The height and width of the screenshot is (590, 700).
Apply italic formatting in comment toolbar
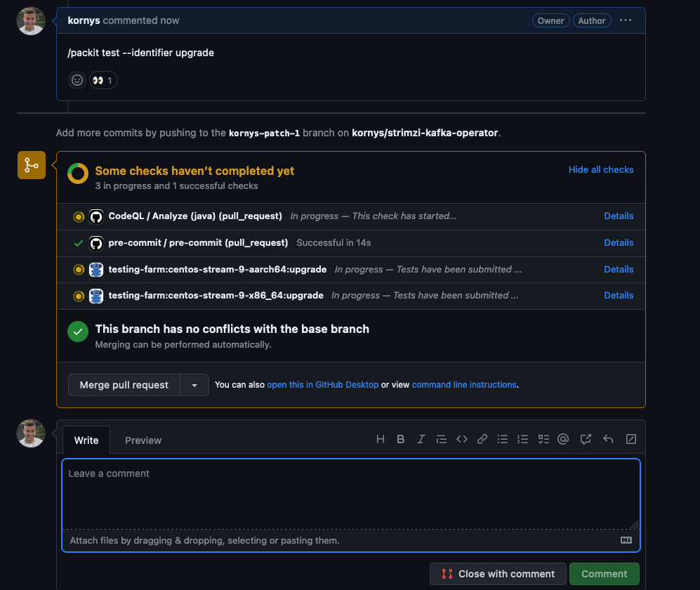[x=421, y=440]
